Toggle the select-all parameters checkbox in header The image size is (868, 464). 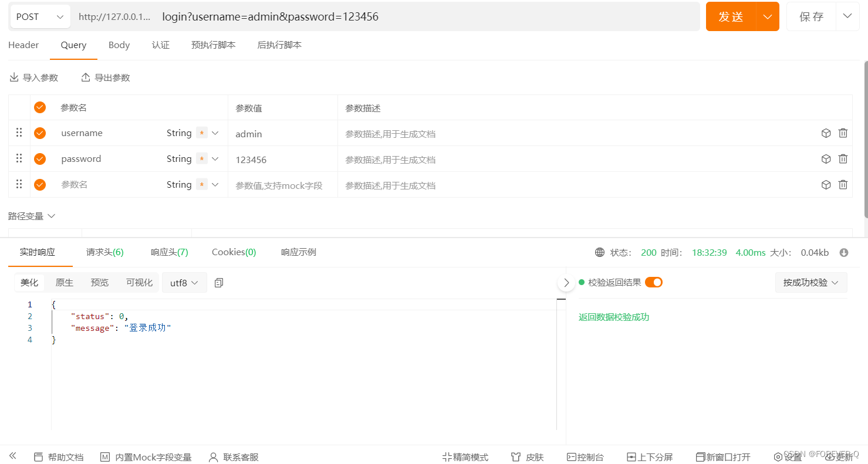40,107
